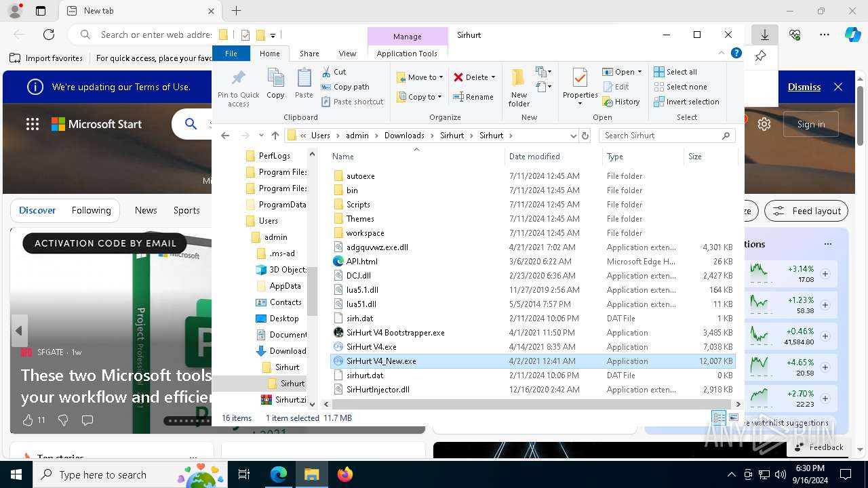Open Microsoft Edge from taskbar
The width and height of the screenshot is (868, 488).
(279, 474)
